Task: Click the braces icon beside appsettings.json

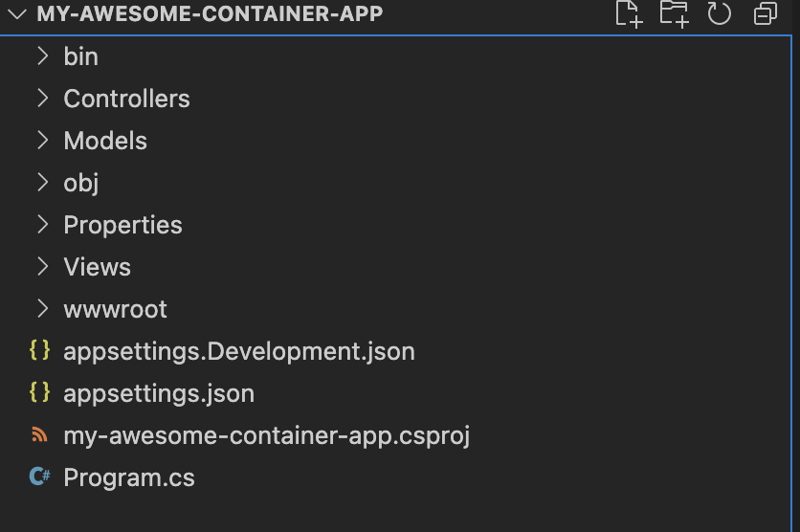Action: coord(40,392)
